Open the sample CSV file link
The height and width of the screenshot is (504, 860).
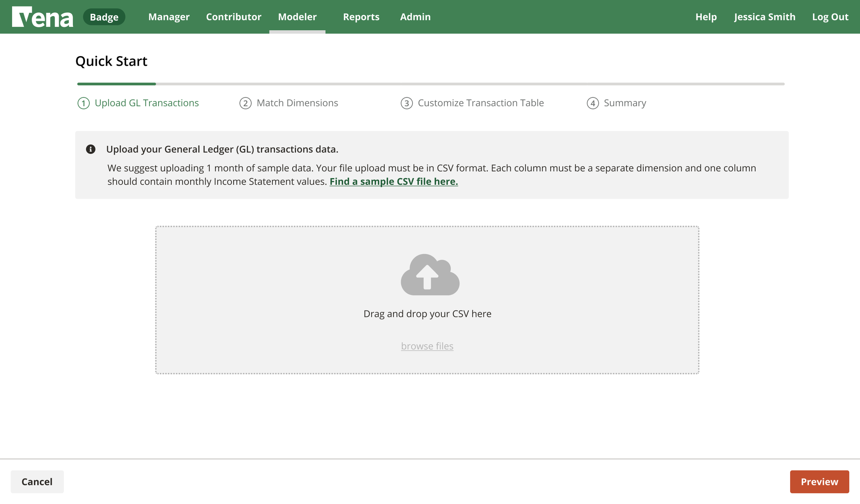coord(394,181)
